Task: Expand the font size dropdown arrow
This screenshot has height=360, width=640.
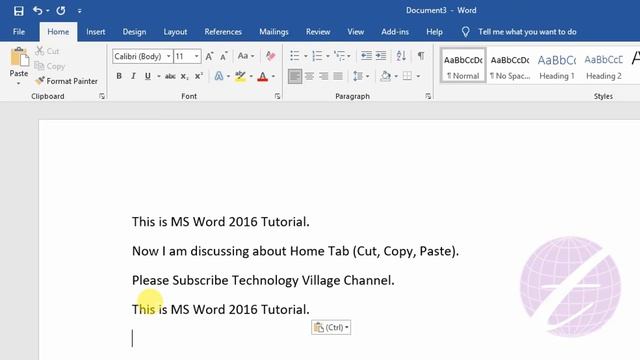Action: pyautogui.click(x=197, y=56)
